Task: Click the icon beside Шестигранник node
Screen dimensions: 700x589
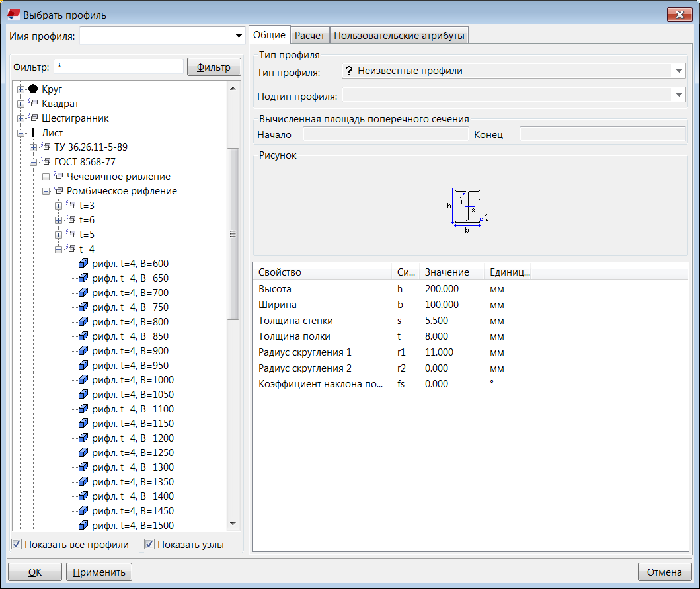Action: 33,118
